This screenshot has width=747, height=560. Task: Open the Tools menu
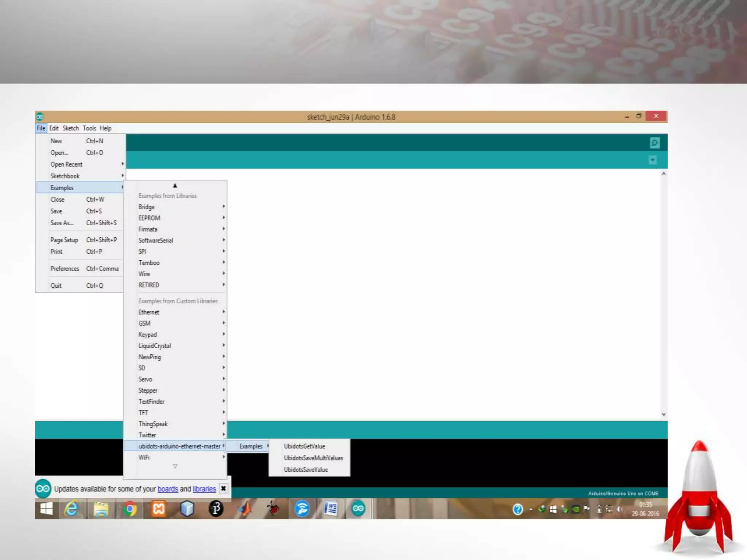point(89,128)
